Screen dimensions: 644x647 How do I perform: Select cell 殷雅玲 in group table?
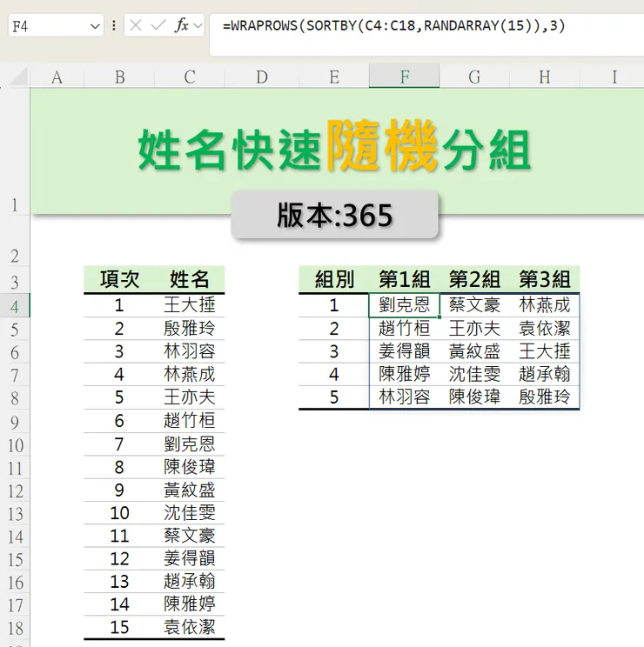545,397
